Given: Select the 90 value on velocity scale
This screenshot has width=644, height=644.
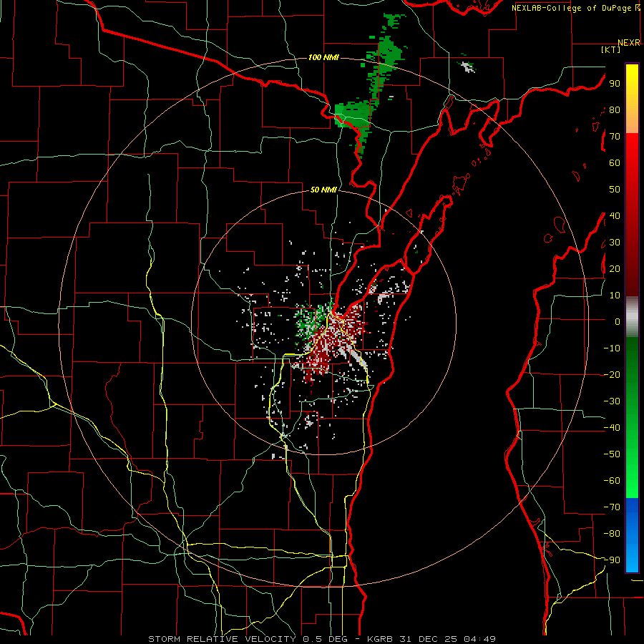Looking at the screenshot, I should [x=615, y=84].
